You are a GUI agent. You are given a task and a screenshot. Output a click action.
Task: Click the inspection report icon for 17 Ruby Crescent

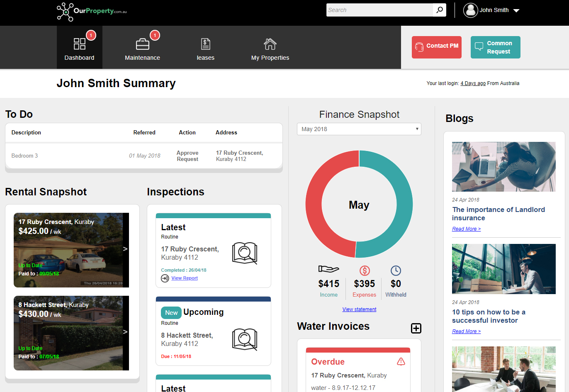(x=245, y=253)
